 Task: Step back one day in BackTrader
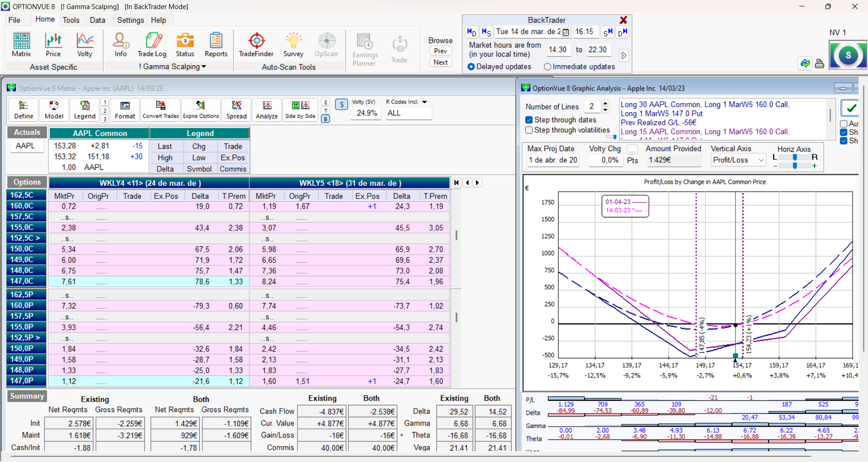click(472, 32)
